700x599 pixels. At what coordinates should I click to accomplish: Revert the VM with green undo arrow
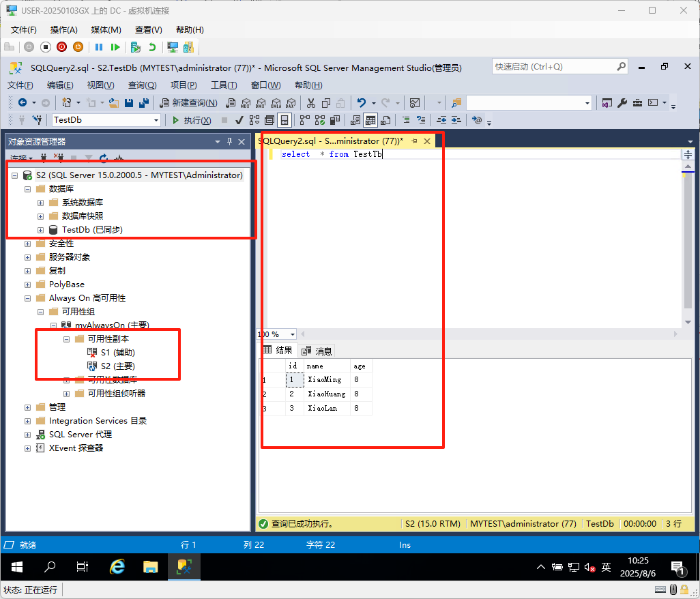(152, 47)
